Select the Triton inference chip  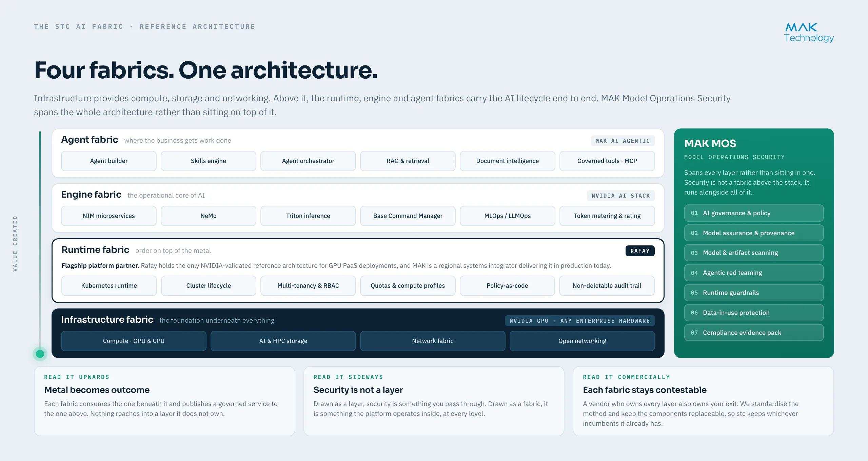click(x=308, y=216)
